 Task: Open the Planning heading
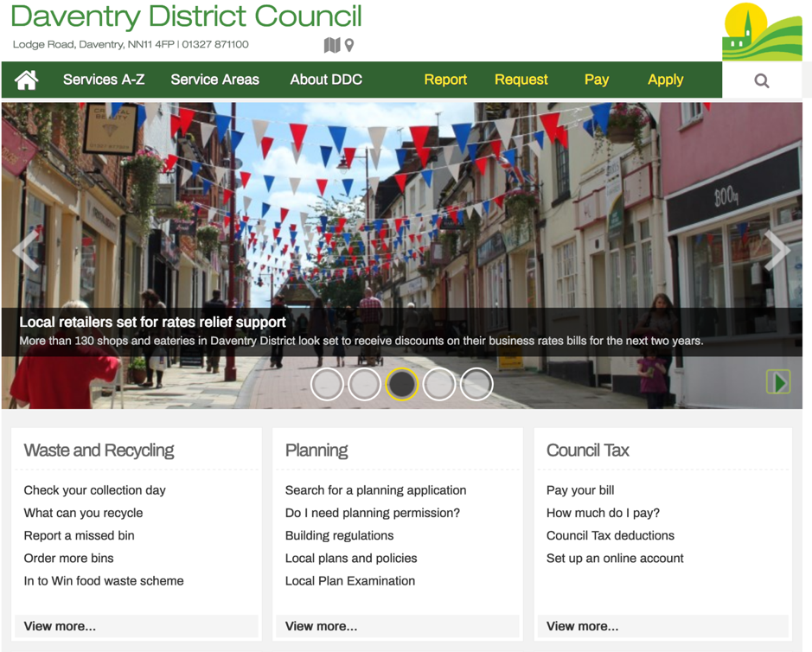coord(316,450)
